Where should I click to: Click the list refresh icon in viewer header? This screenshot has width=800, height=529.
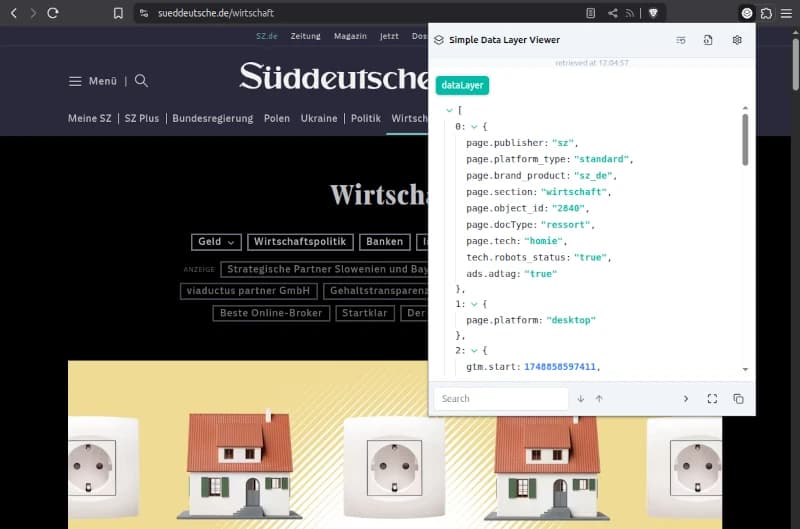coord(681,40)
